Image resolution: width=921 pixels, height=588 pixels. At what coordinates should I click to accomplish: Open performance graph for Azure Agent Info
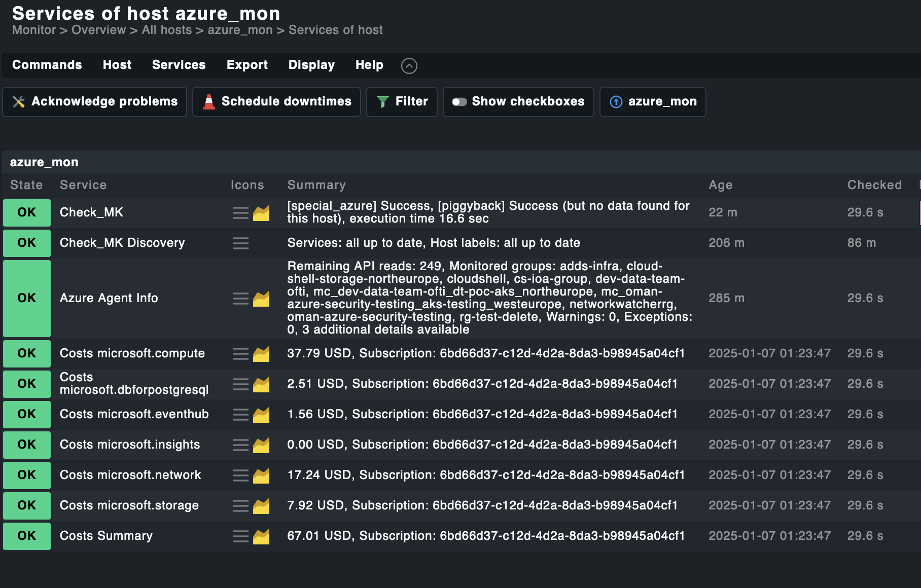(261, 299)
